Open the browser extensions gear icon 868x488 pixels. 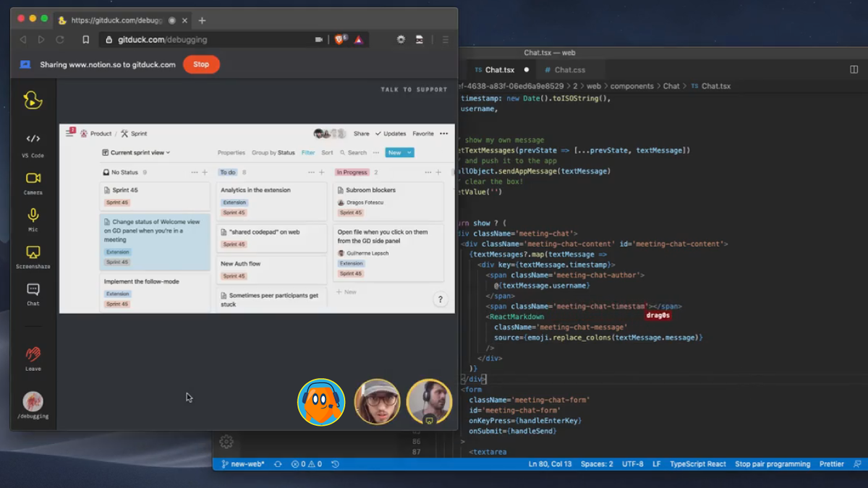[401, 40]
